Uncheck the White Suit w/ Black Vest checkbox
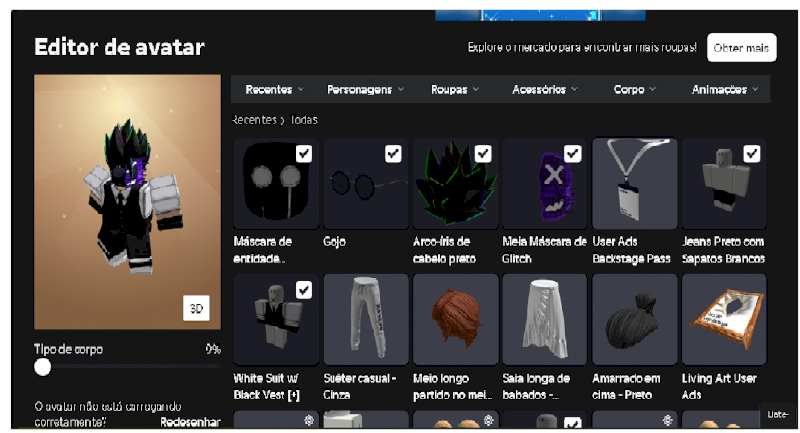This screenshot has height=433, width=800. click(304, 290)
